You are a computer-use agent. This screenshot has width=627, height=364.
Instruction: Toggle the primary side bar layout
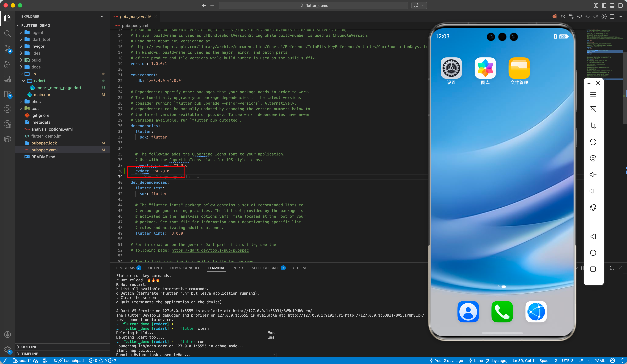(604, 5)
